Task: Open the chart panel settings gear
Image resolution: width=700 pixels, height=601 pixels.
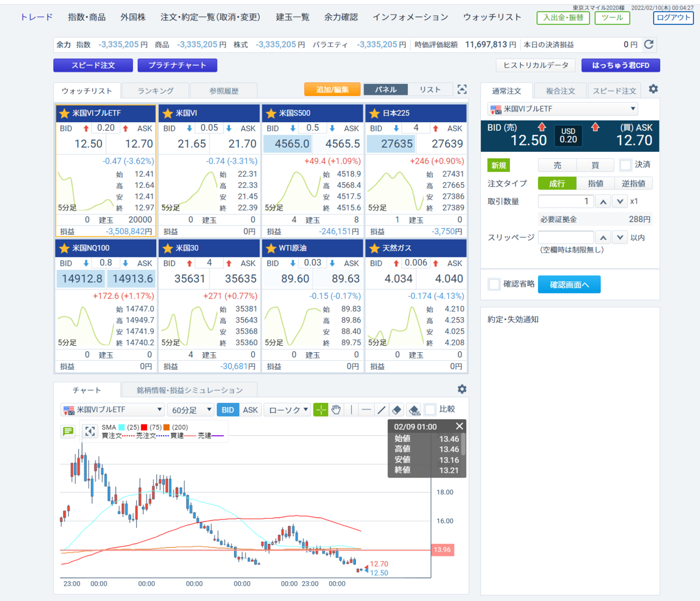Action: click(x=462, y=389)
